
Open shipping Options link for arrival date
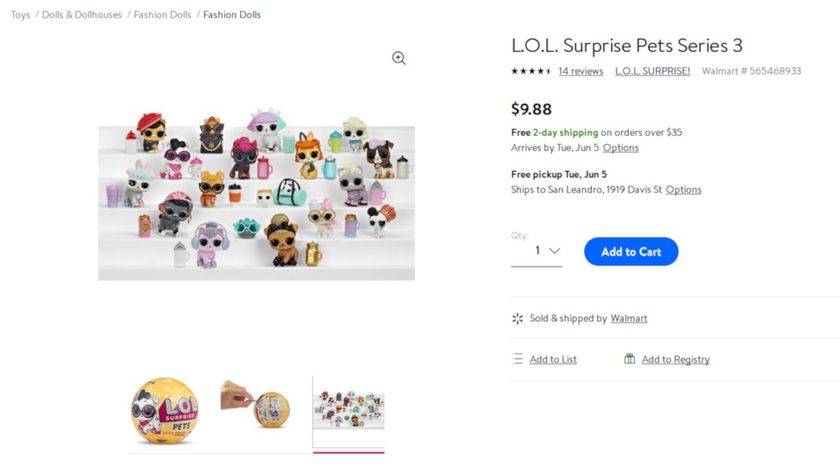[x=620, y=148]
